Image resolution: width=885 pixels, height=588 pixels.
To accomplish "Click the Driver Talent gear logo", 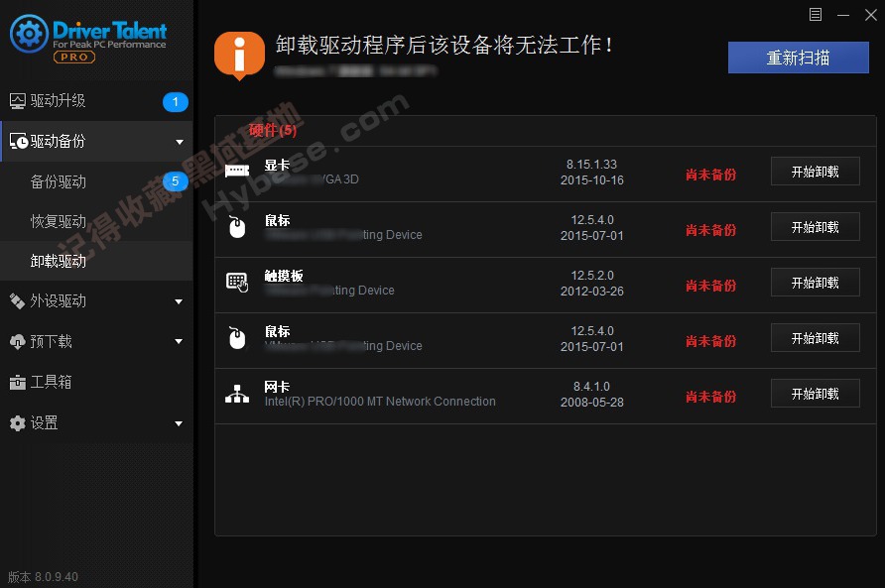I will 29,34.
